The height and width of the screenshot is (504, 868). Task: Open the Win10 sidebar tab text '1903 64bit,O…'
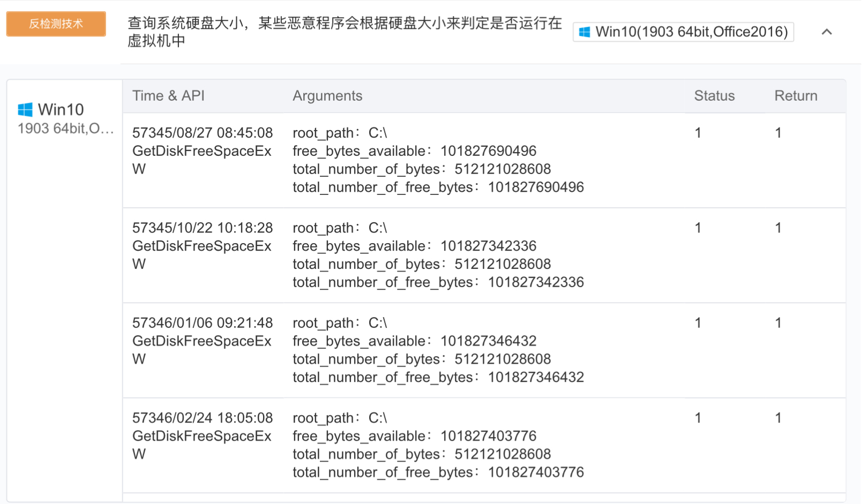tap(65, 129)
